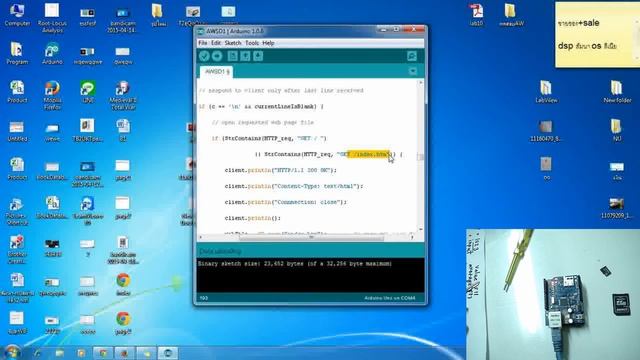Click the Internet Explorer taskbar icon
The image size is (640, 360).
[38, 353]
